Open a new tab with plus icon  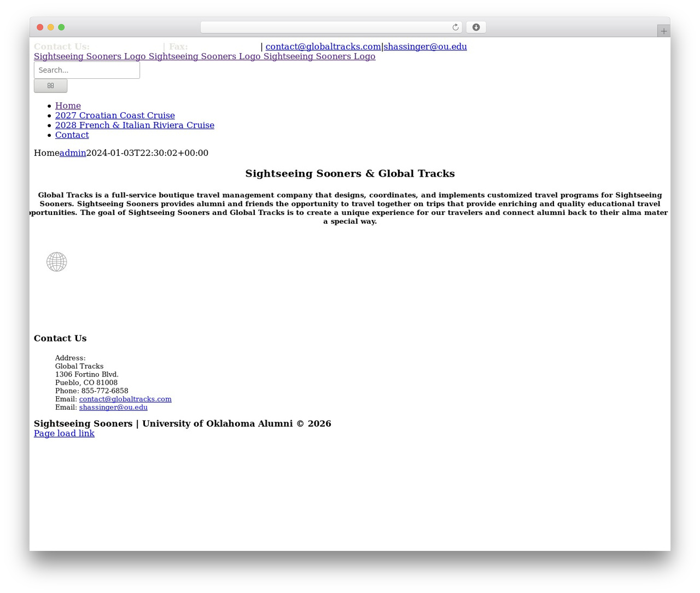click(663, 31)
